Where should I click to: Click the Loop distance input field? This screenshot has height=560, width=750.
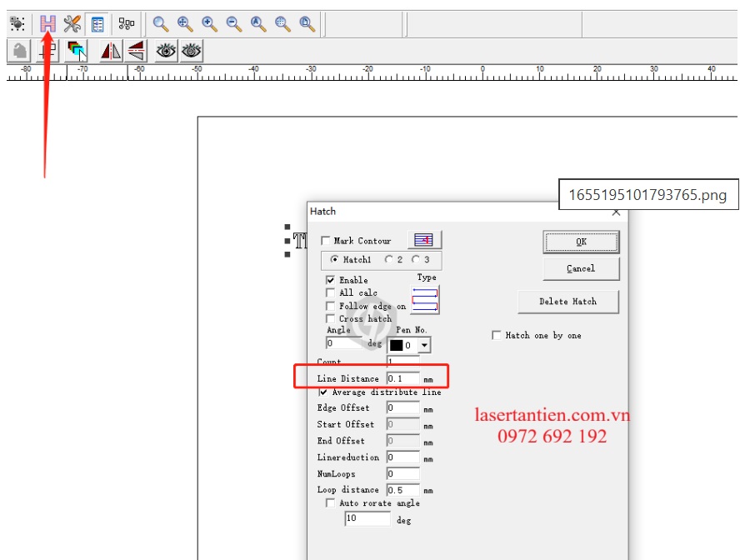coord(402,490)
